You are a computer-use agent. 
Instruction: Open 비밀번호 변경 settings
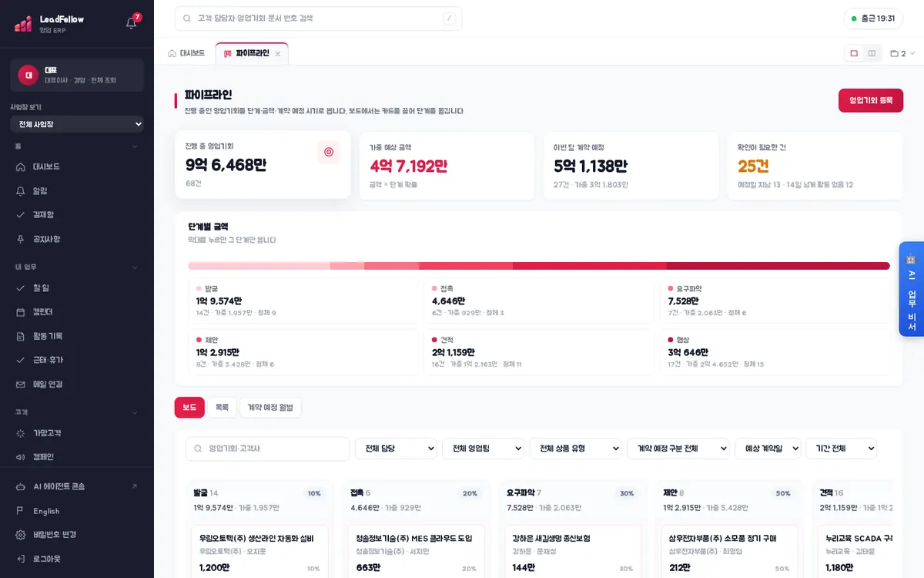(77, 535)
